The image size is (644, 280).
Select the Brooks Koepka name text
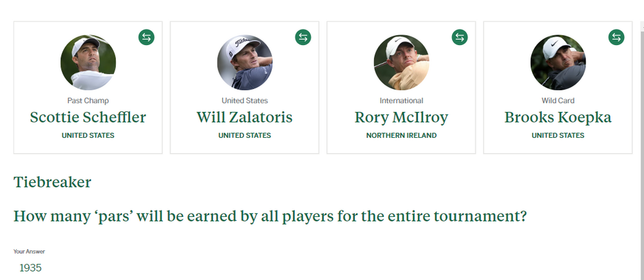558,118
